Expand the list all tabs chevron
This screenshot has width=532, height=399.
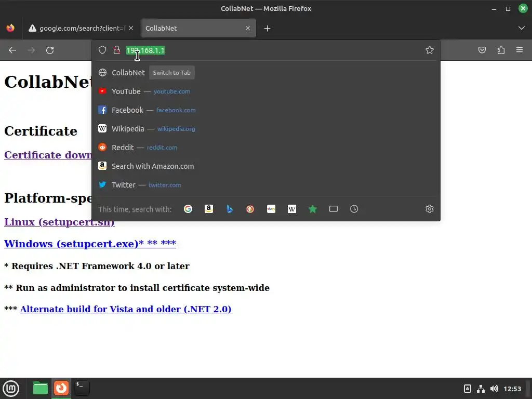point(522,28)
